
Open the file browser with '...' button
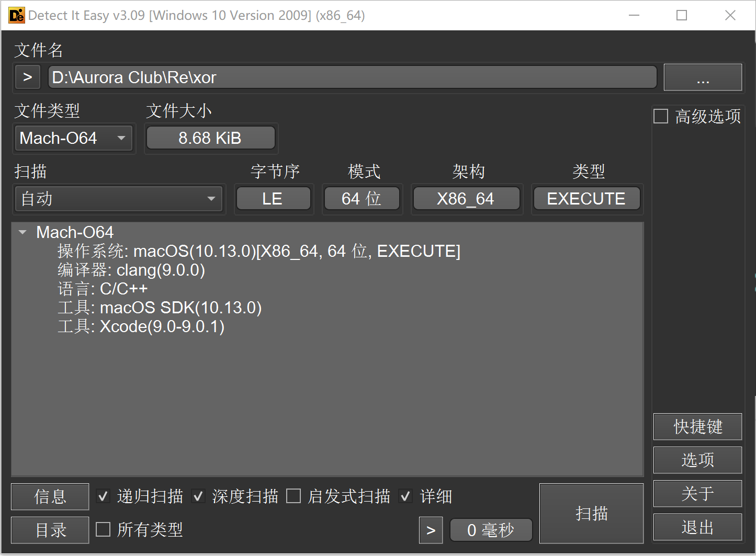[703, 77]
